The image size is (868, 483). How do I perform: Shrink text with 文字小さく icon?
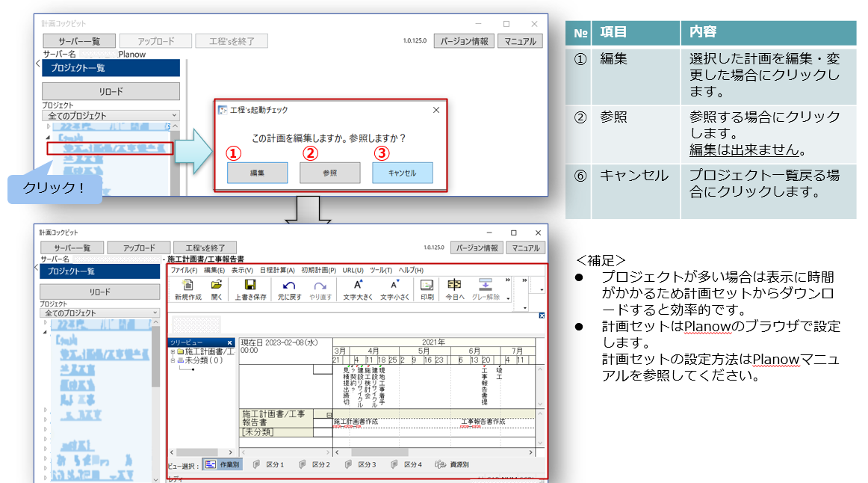394,289
